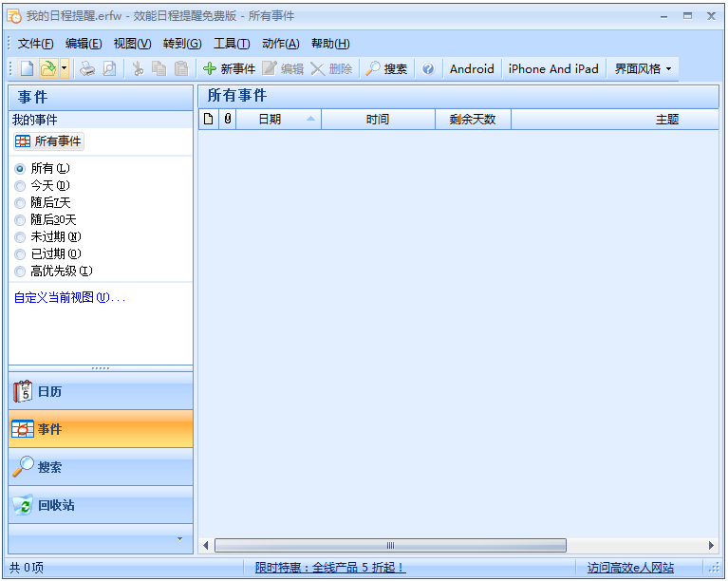
Task: Open the 视图 menu
Action: [132, 44]
